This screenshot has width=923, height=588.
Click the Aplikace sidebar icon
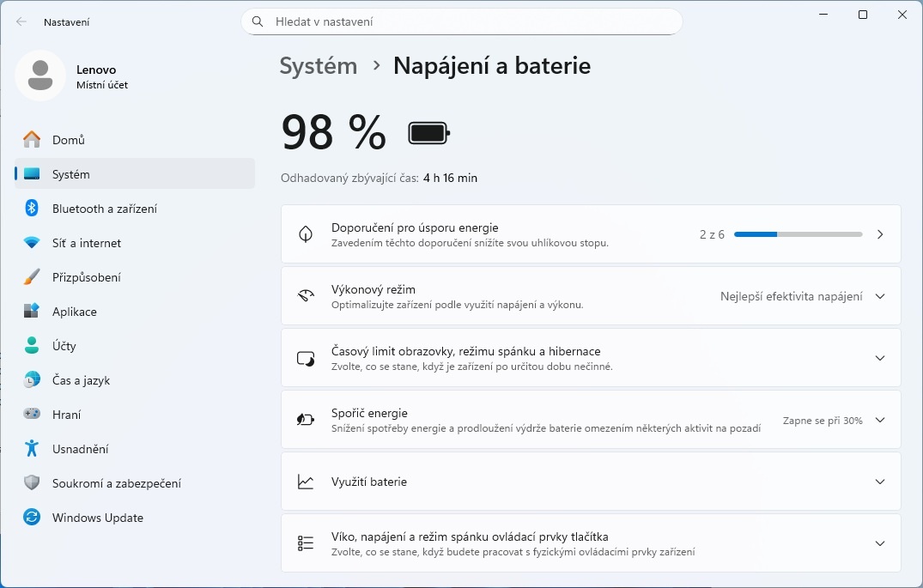(x=34, y=311)
